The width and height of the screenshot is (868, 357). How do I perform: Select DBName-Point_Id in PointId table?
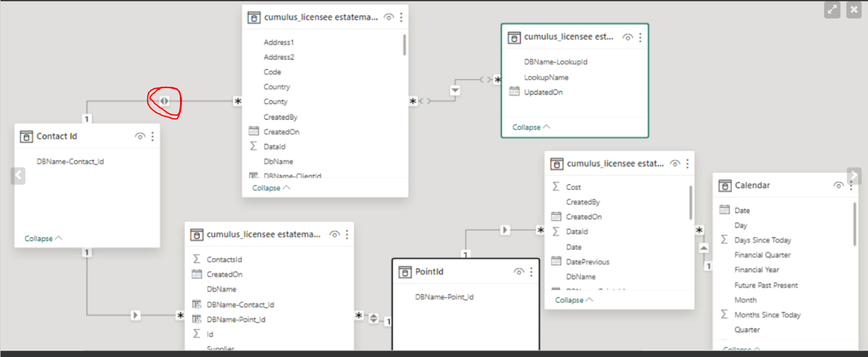click(444, 297)
